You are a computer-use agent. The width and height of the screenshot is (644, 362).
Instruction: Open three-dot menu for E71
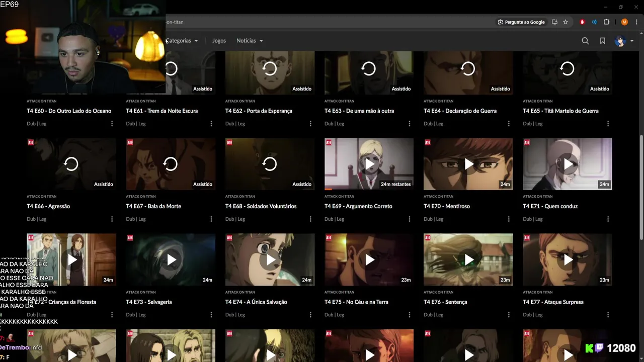pos(608,219)
